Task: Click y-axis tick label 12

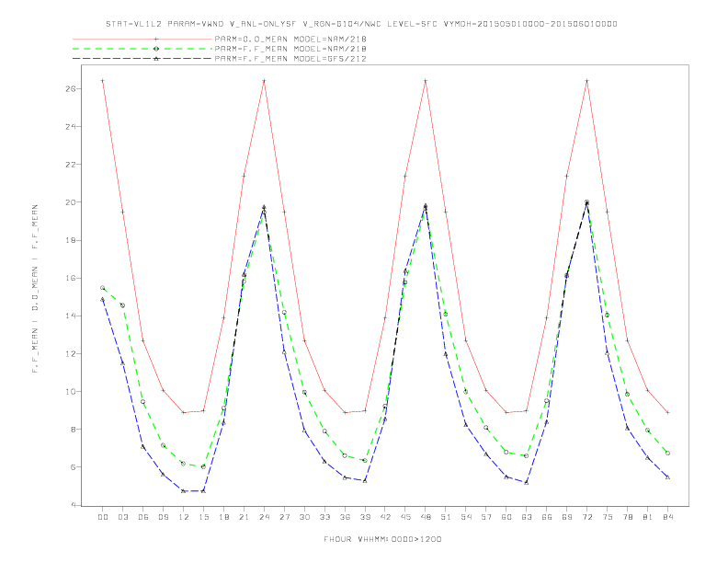Action: coord(71,354)
